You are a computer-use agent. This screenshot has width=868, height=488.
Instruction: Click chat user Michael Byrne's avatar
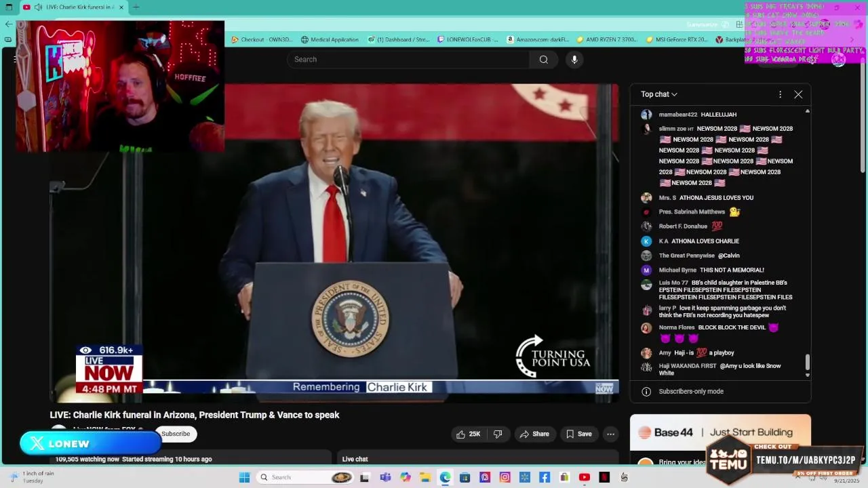point(646,270)
